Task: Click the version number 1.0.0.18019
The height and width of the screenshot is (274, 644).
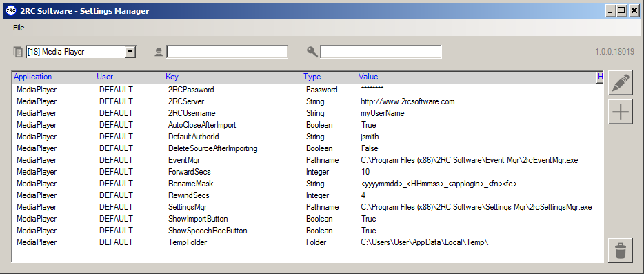Action: [615, 52]
